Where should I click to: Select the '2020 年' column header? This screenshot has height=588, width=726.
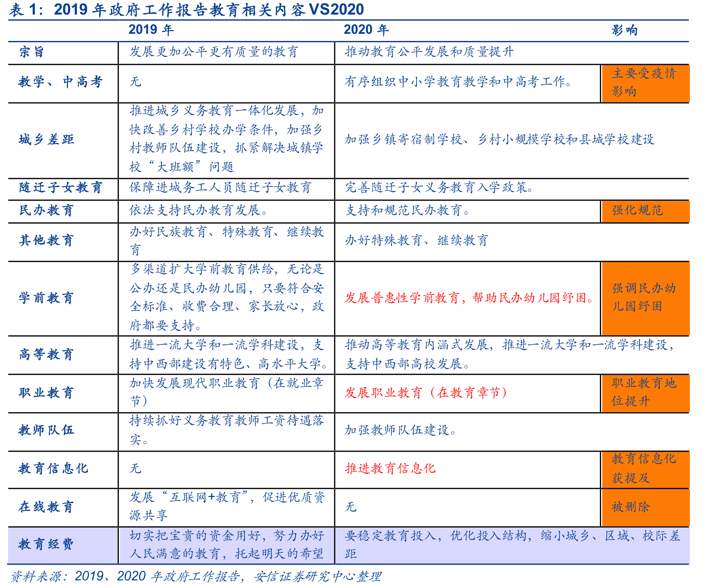[366, 30]
